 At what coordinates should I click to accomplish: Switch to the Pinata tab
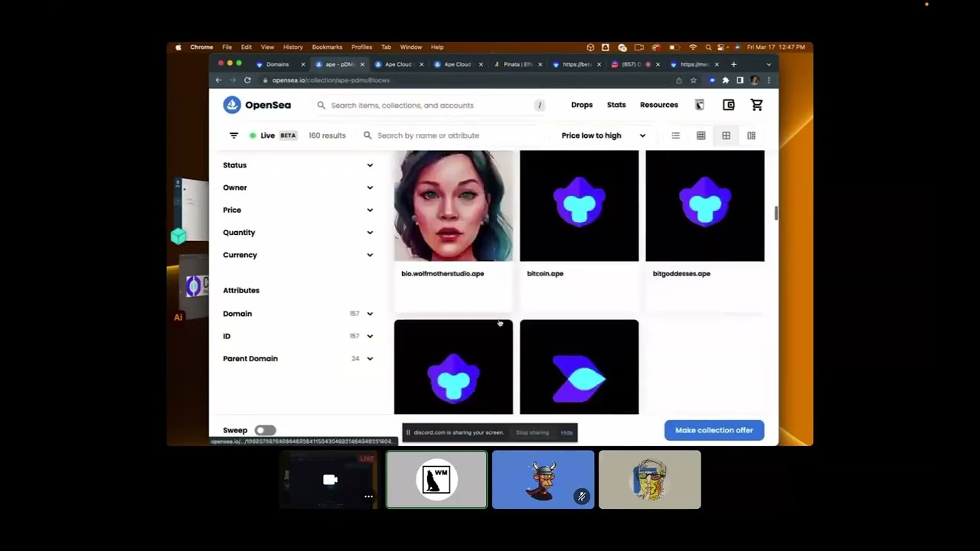pyautogui.click(x=518, y=64)
